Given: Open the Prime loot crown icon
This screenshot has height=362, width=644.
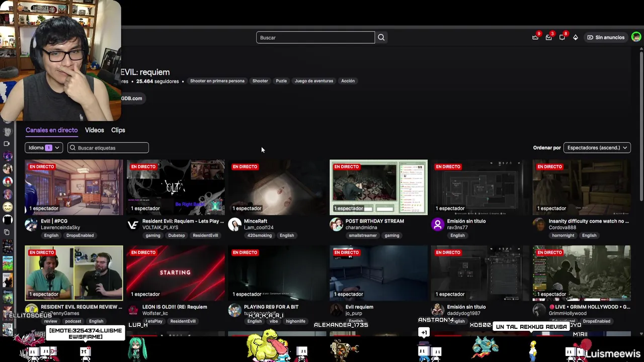Looking at the screenshot, I should click(x=535, y=37).
